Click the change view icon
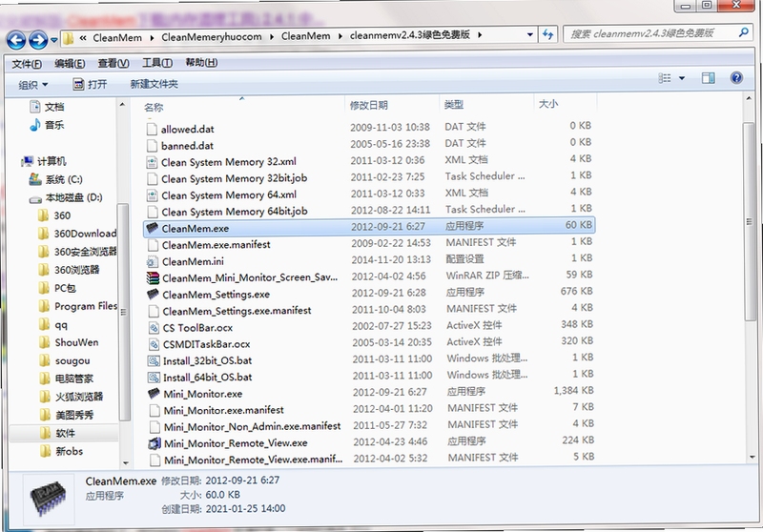 664,78
